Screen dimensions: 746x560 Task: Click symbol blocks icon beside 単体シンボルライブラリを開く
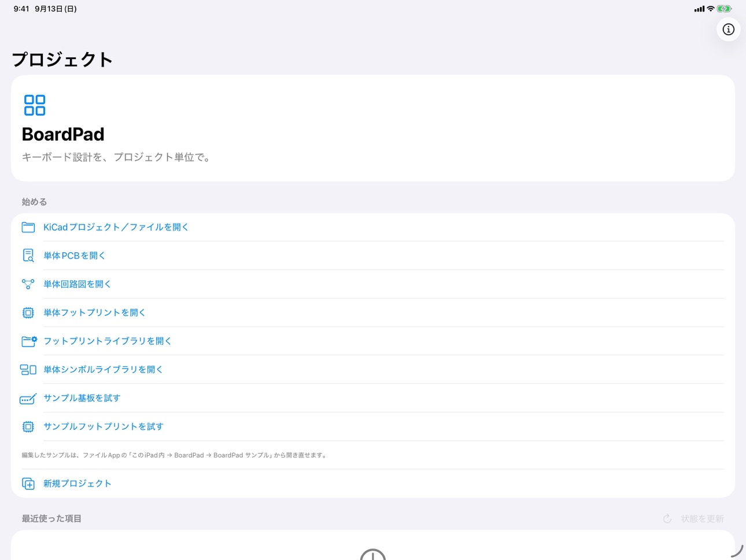pos(28,370)
